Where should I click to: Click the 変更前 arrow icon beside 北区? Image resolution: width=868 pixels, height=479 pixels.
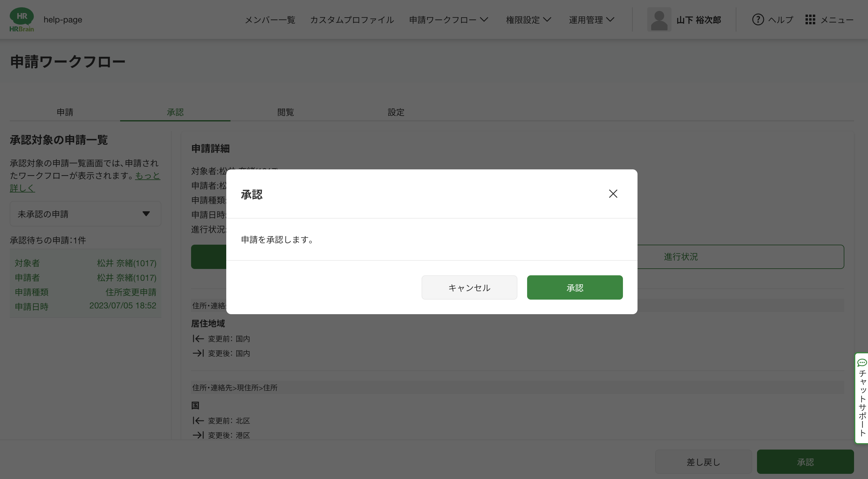coord(198,421)
